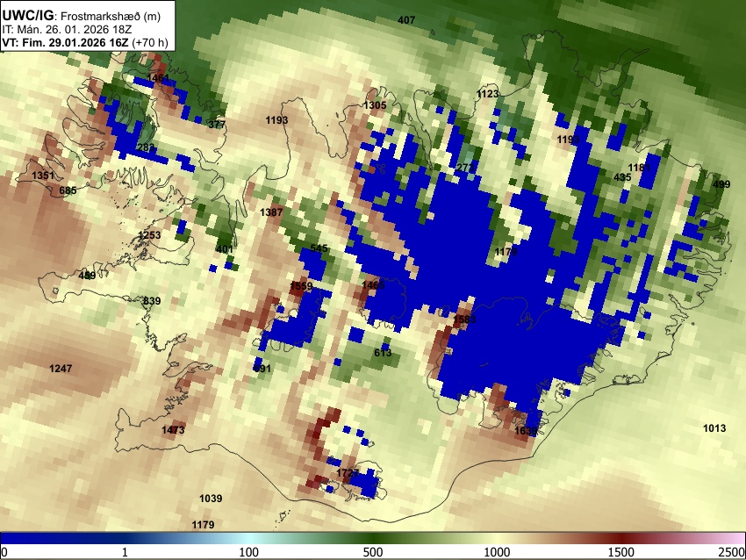Viewport: 746px width, 560px height.
Task: Click the map value label 435
Action: [622, 177]
